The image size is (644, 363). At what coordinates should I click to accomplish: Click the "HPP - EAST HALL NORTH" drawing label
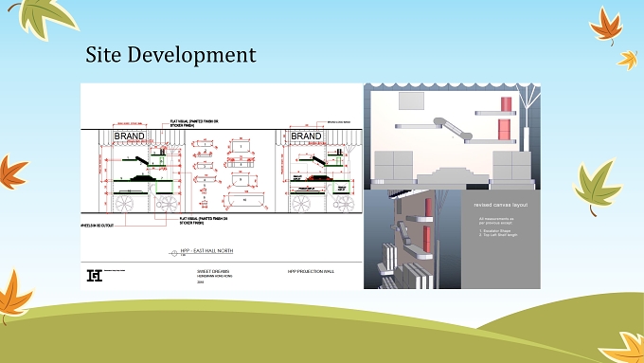pyautogui.click(x=206, y=251)
